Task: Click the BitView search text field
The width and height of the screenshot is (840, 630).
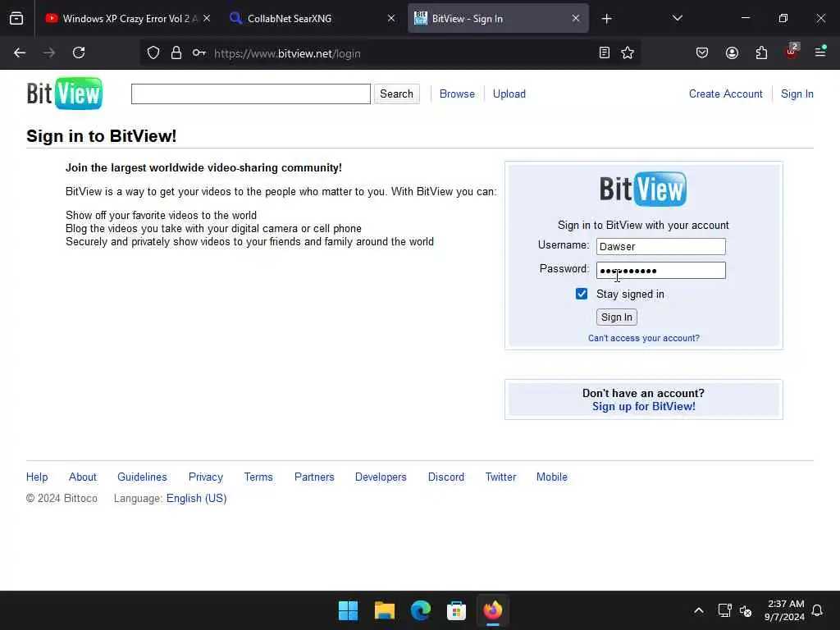Action: pos(251,94)
